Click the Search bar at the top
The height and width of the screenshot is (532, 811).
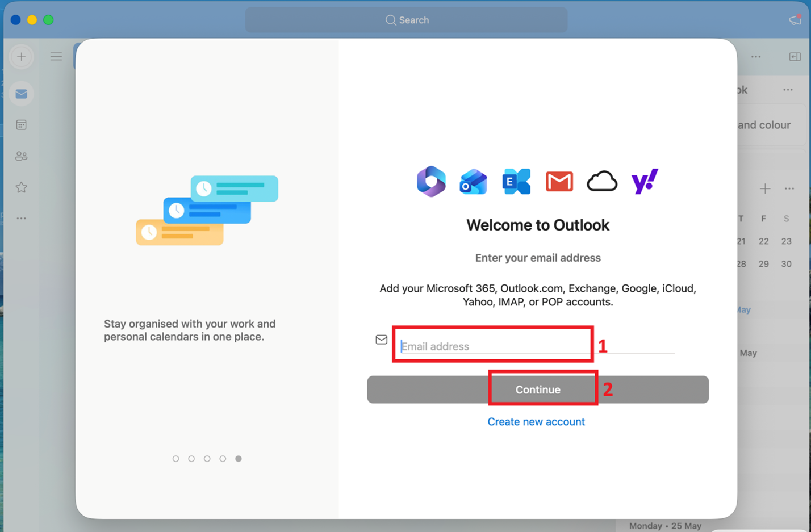[x=406, y=20]
